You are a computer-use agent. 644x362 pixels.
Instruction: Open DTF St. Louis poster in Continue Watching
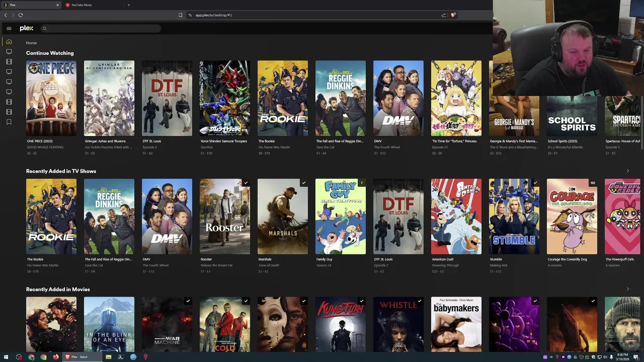pyautogui.click(x=167, y=98)
